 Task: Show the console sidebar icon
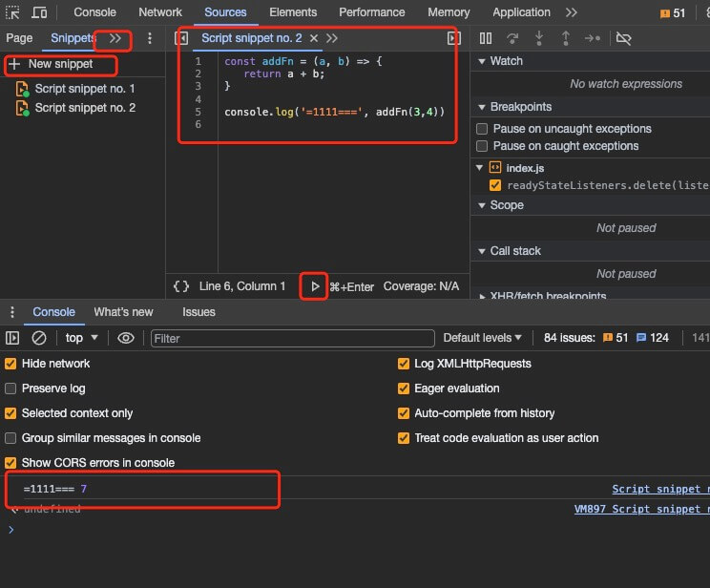click(12, 338)
